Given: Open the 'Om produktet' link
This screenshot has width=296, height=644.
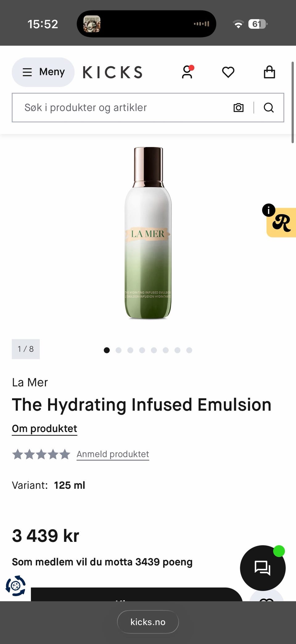Looking at the screenshot, I should pos(44,429).
